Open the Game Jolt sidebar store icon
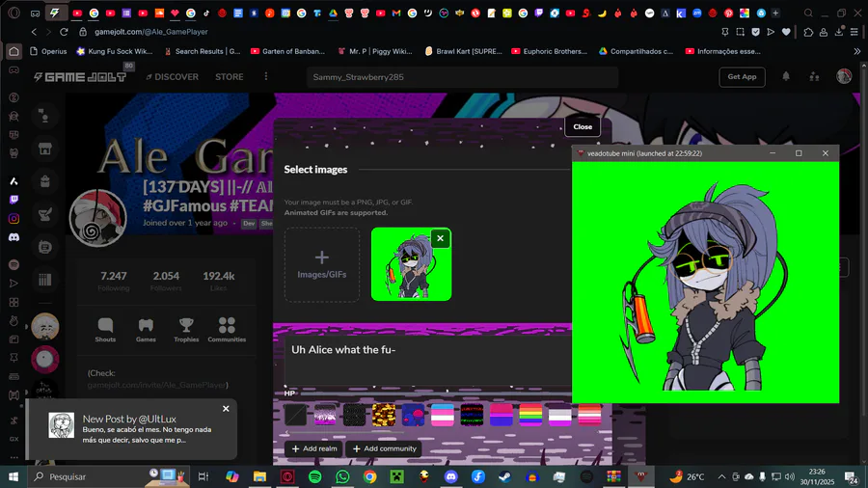This screenshot has width=868, height=488. [44, 149]
